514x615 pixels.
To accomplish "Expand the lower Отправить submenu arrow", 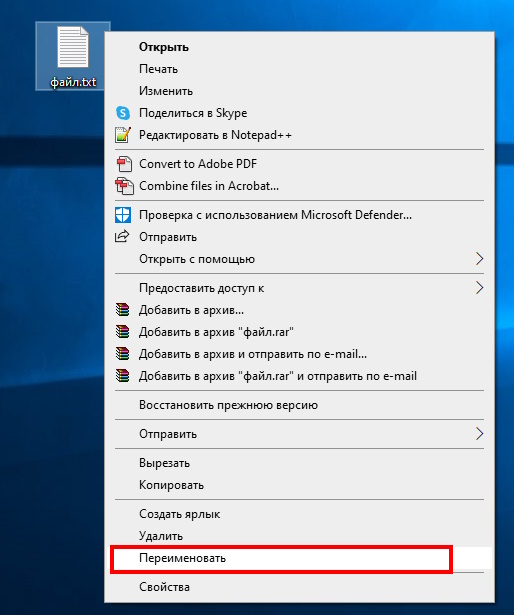I will click(x=479, y=433).
